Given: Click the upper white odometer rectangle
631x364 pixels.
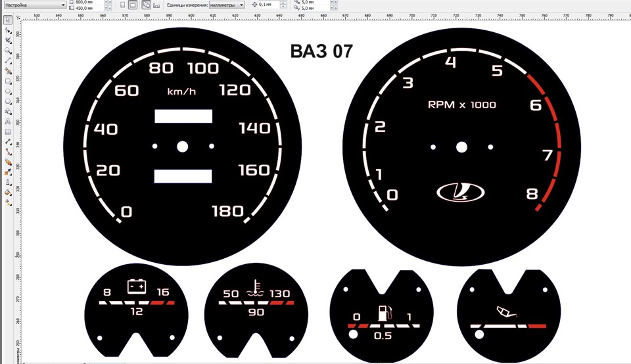Looking at the screenshot, I should pos(183,116).
